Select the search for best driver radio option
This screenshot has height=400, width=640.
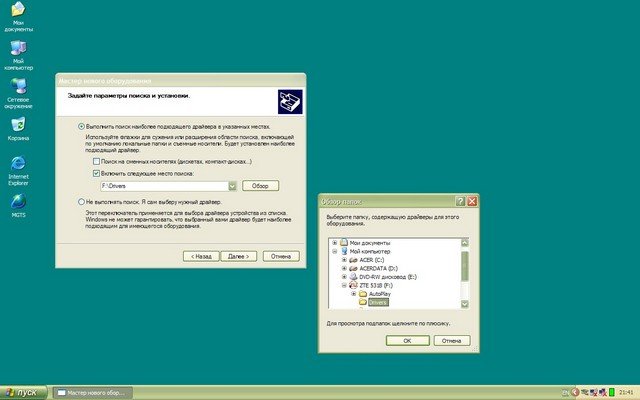point(81,127)
